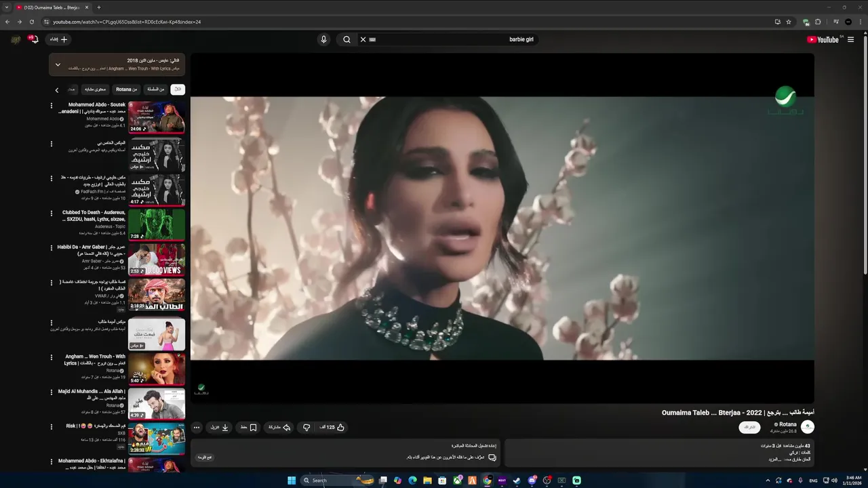
Task: Click the Download button
Action: (x=219, y=428)
